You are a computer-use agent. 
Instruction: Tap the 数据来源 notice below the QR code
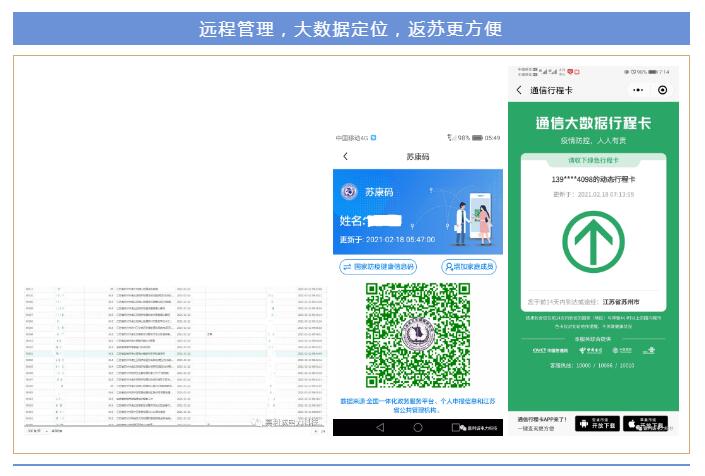[x=418, y=405]
